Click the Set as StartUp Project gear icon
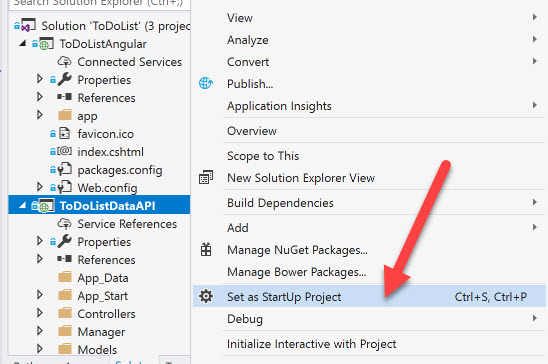Image resolution: width=548 pixels, height=364 pixels. [x=206, y=296]
